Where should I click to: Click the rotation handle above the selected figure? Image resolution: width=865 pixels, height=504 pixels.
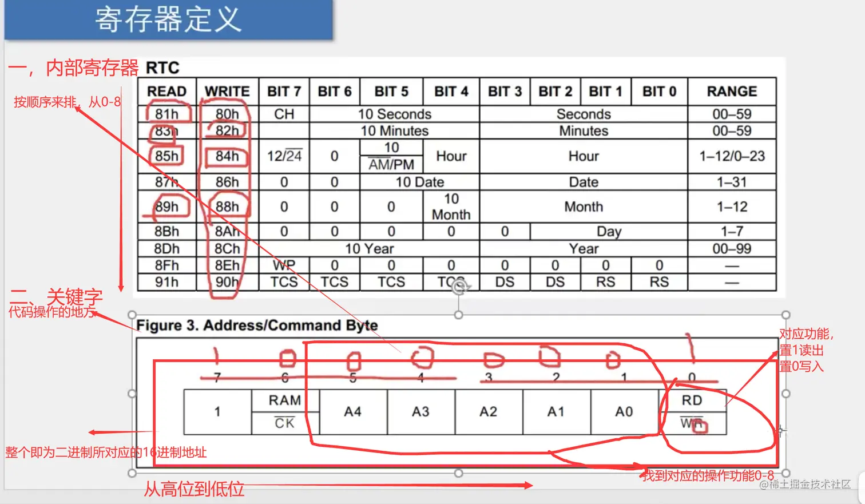[x=458, y=287]
